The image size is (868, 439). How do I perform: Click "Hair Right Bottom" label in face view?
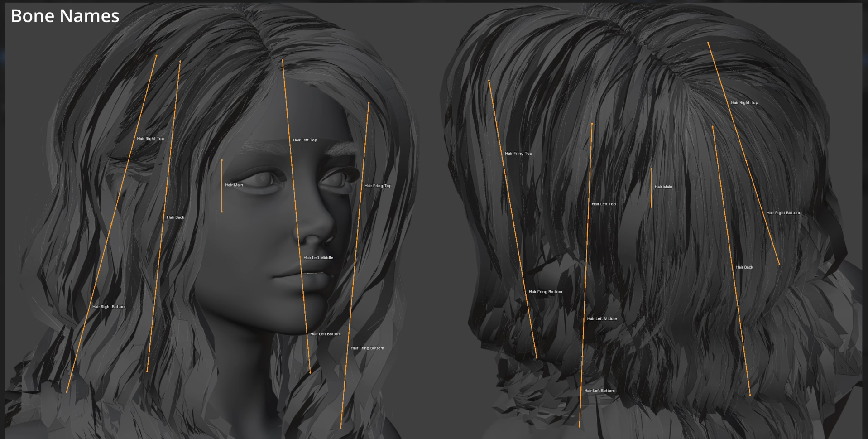coord(109,307)
